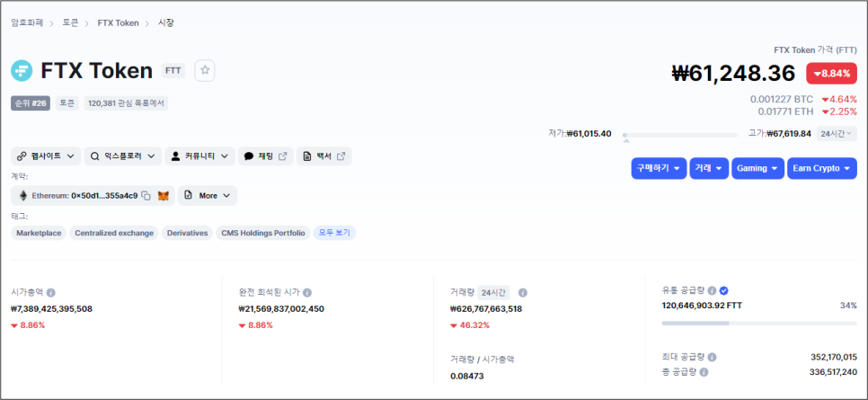The height and width of the screenshot is (400, 868).
Task: Open the 구매하기 menu button
Action: [659, 168]
